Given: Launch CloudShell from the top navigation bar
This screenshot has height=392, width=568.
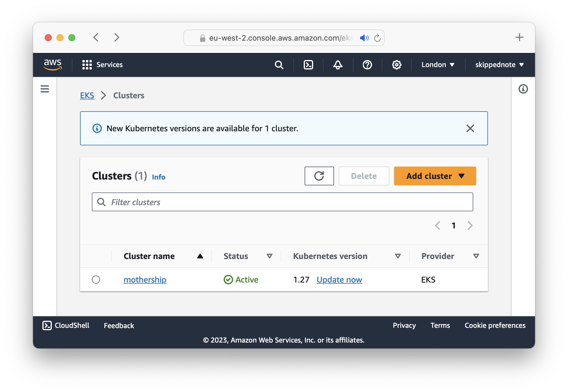Looking at the screenshot, I should (308, 65).
